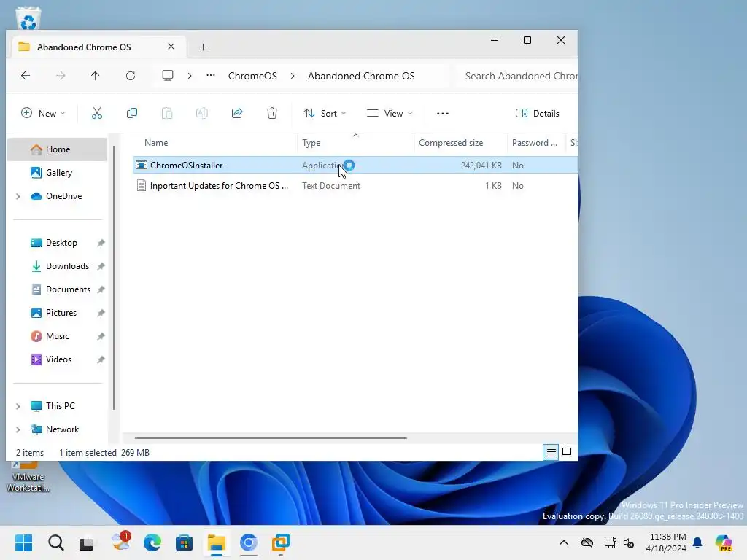
Task: Switch to details list view layout
Action: click(x=551, y=452)
